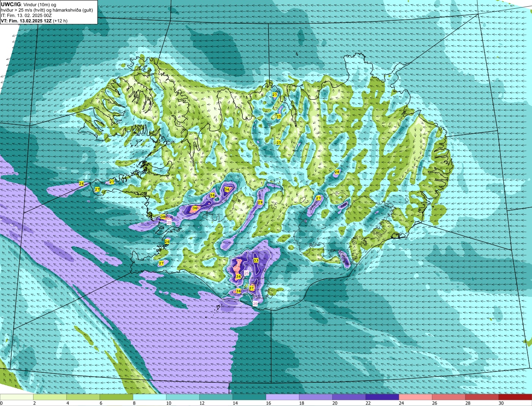Pick the pink 24–26 legend swatch
This screenshot has width=532, height=406.
click(x=416, y=397)
